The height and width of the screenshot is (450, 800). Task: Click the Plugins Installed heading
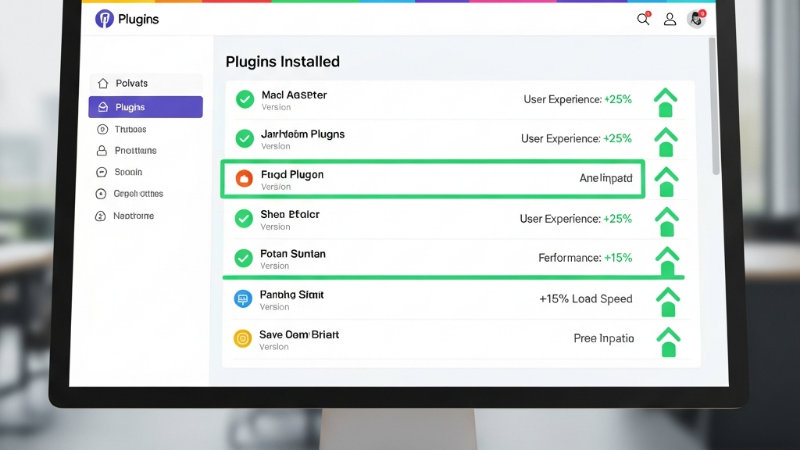click(283, 62)
